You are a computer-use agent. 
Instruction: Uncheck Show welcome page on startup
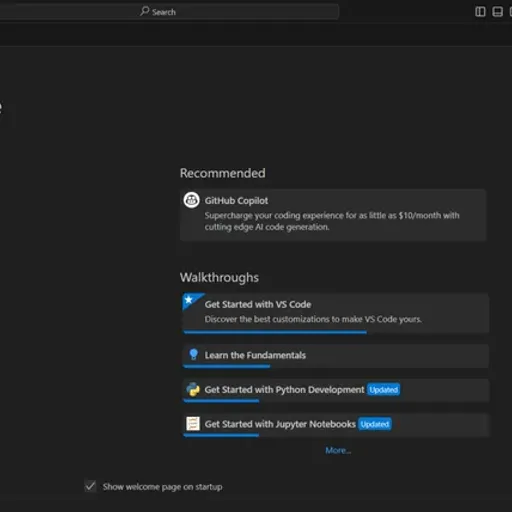(x=90, y=486)
